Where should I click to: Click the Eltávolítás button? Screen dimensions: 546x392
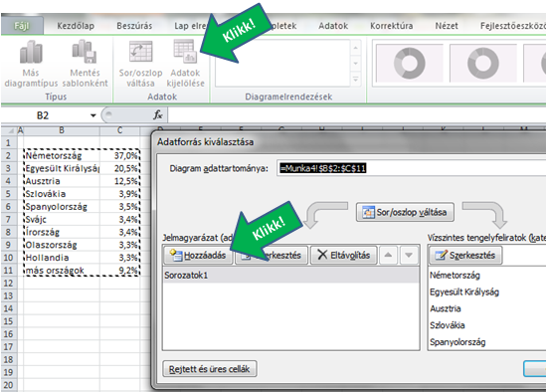[344, 256]
